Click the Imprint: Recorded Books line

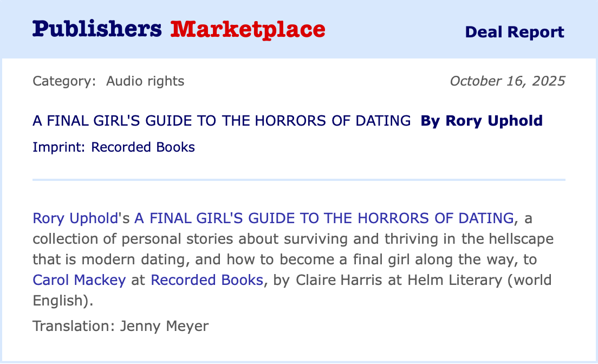pyautogui.click(x=114, y=147)
